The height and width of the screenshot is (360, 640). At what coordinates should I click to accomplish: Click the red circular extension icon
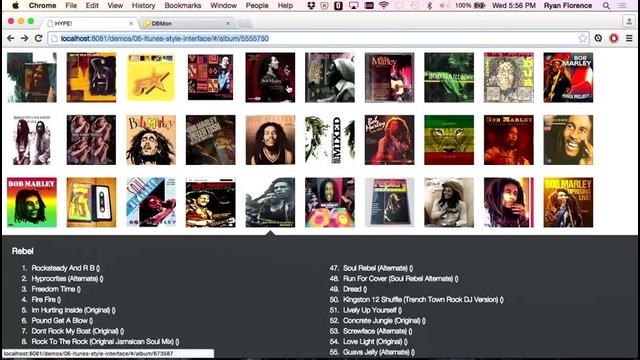tap(614, 38)
